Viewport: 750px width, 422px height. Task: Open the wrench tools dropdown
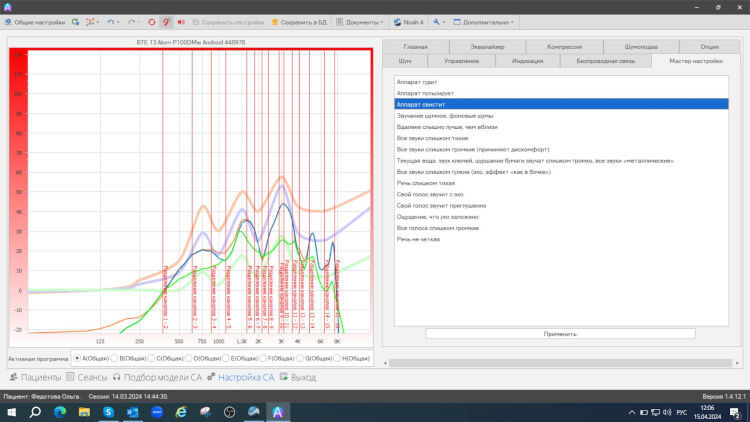click(439, 22)
